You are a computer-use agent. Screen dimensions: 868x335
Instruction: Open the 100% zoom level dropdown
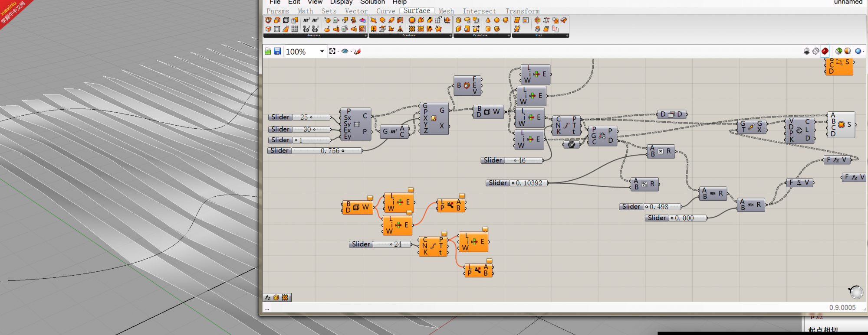(x=322, y=51)
